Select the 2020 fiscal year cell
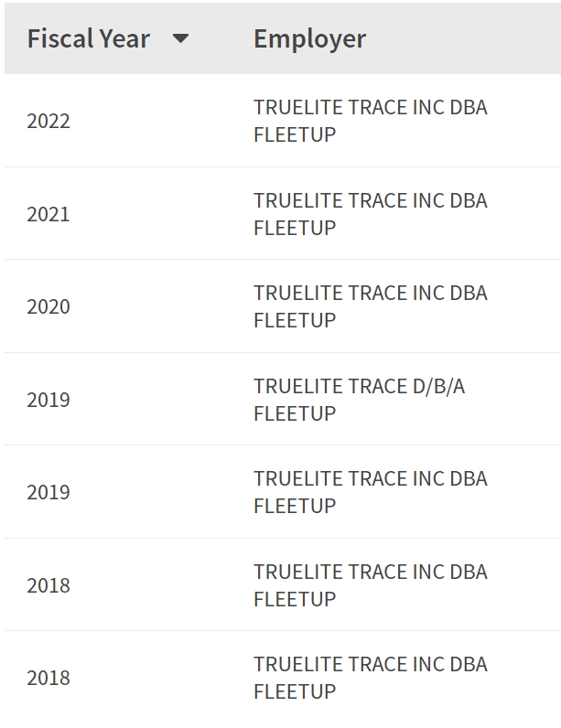Screen dimensions: 561x728 point(49,306)
